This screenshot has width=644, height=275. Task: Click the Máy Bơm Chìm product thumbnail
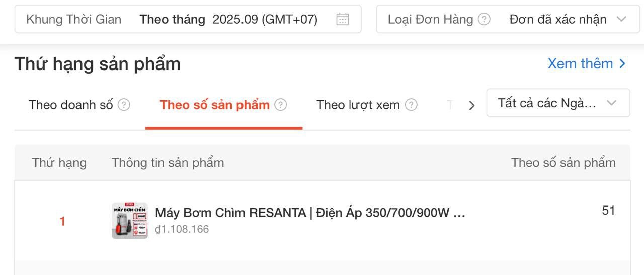pyautogui.click(x=130, y=221)
